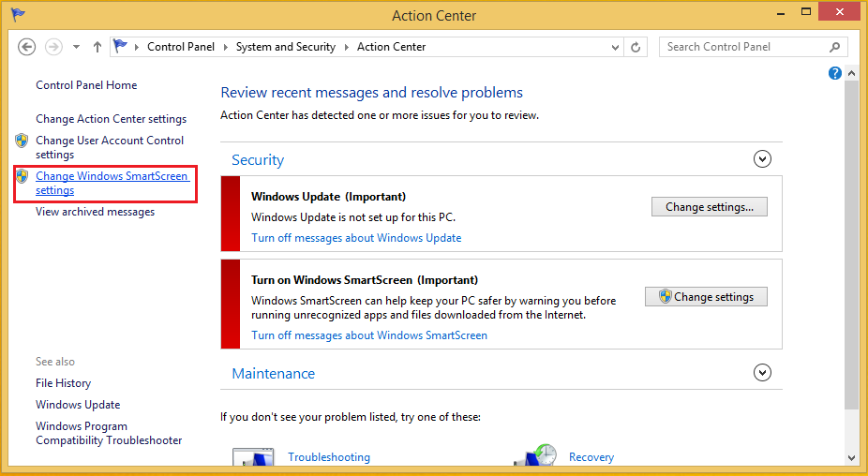Image resolution: width=868 pixels, height=476 pixels.
Task: Click the Troubleshooting icon
Action: pos(253,457)
